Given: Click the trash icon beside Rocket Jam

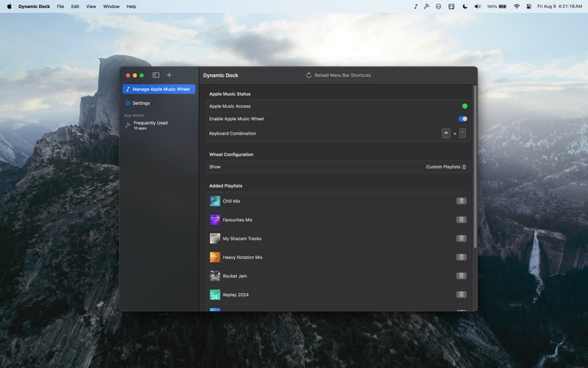Looking at the screenshot, I should (x=461, y=276).
